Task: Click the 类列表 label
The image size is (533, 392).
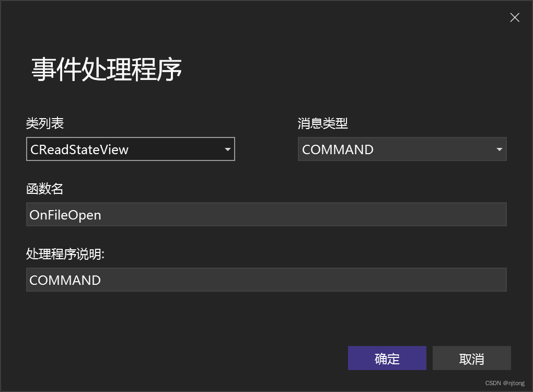Action: point(45,123)
